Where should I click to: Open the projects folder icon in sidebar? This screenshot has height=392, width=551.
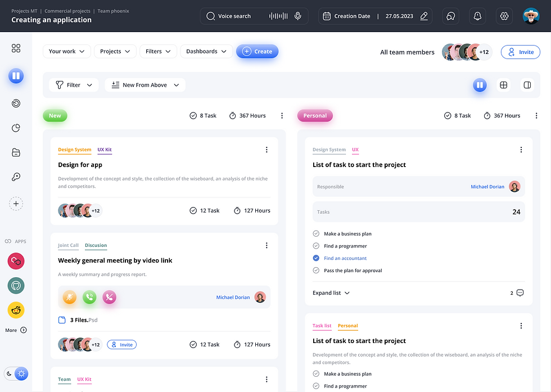16,152
